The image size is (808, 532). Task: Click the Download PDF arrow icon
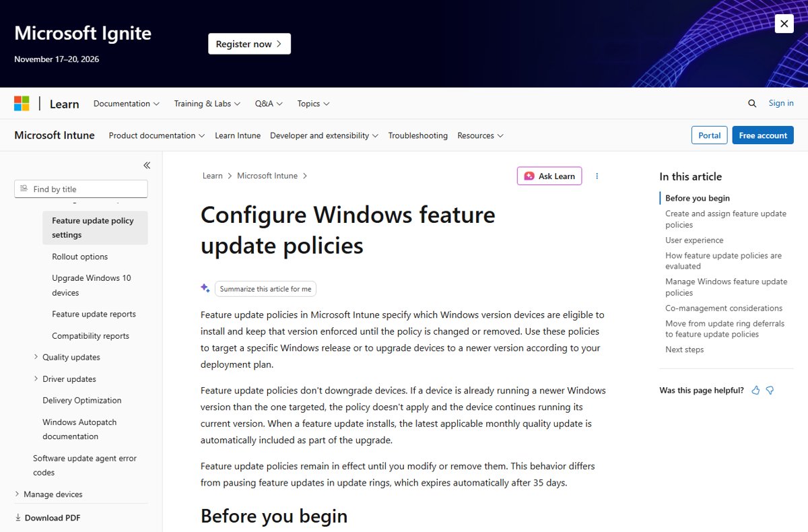18,518
